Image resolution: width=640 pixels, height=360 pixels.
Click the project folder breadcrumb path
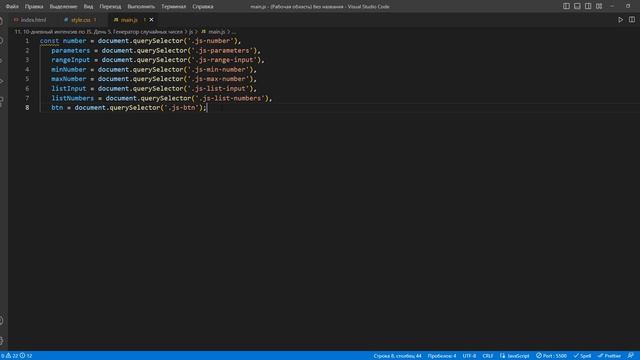click(98, 31)
